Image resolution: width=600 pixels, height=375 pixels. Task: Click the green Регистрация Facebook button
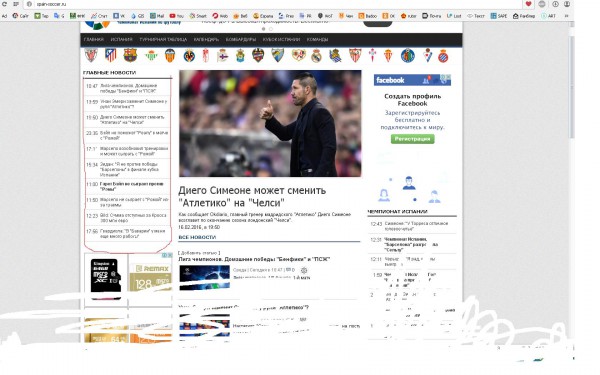pos(412,139)
